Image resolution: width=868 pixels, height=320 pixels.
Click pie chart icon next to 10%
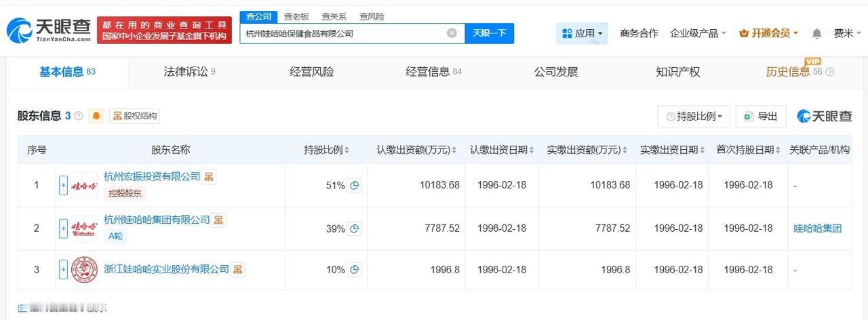(354, 270)
